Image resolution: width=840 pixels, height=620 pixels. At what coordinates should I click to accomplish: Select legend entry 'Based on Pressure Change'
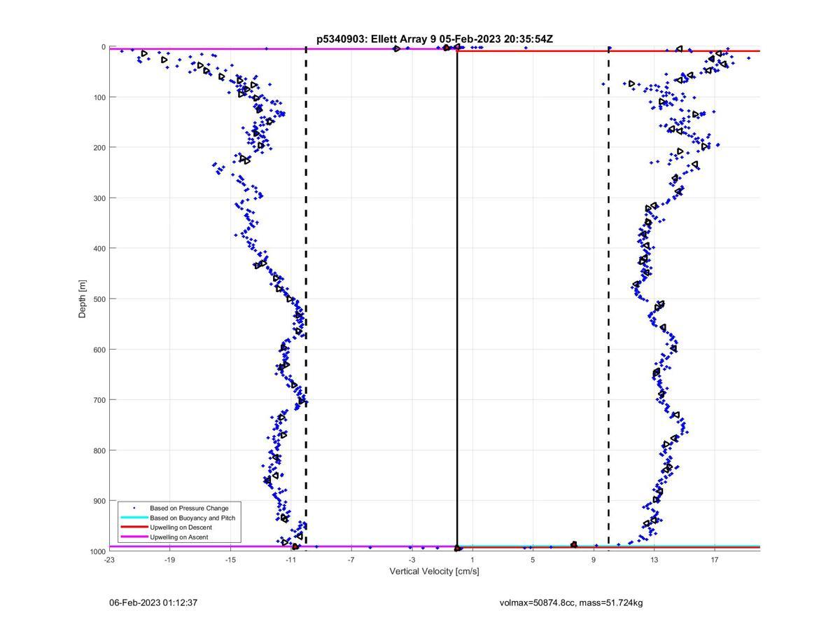coord(189,508)
